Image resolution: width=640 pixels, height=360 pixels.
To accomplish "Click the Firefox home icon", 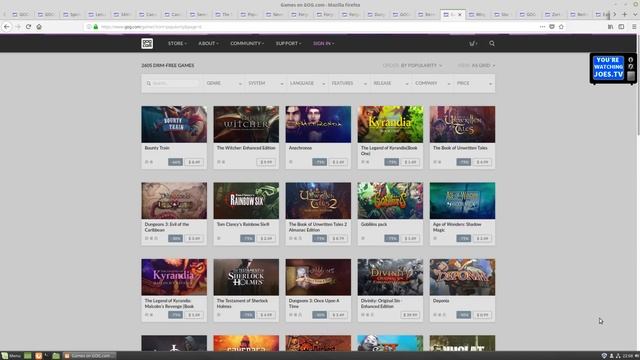I will click(x=39, y=27).
